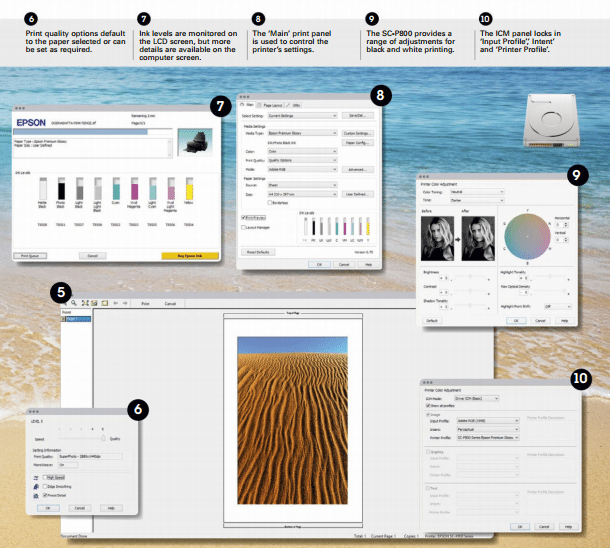The height and width of the screenshot is (548, 610).
Task: Click Vivid Magenta ink cartridge in status monitor
Action: point(134,189)
